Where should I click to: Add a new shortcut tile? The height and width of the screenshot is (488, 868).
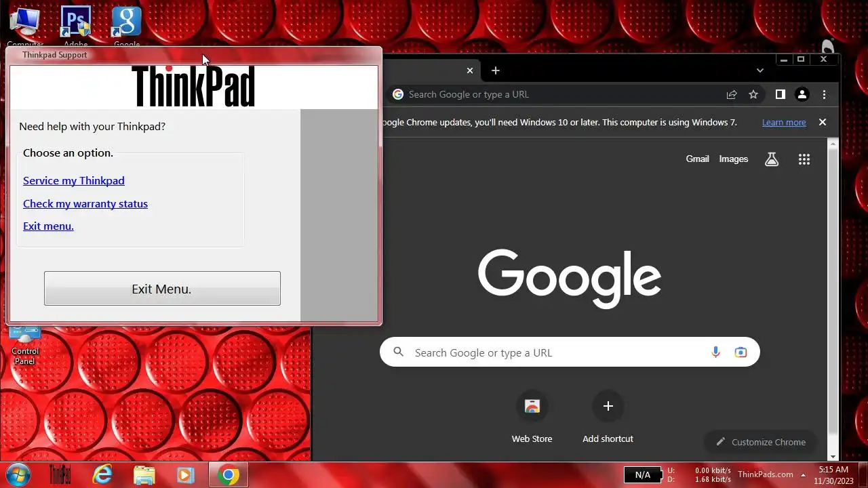[608, 417]
